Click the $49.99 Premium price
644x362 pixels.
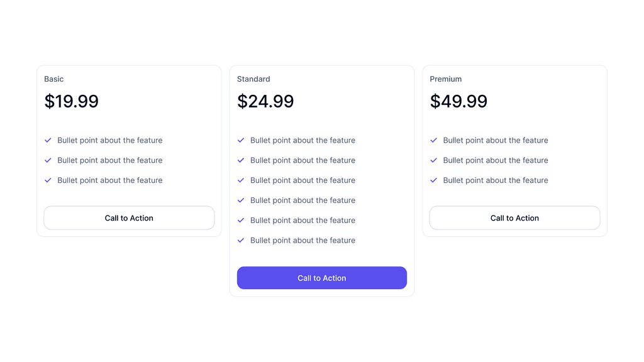[458, 101]
